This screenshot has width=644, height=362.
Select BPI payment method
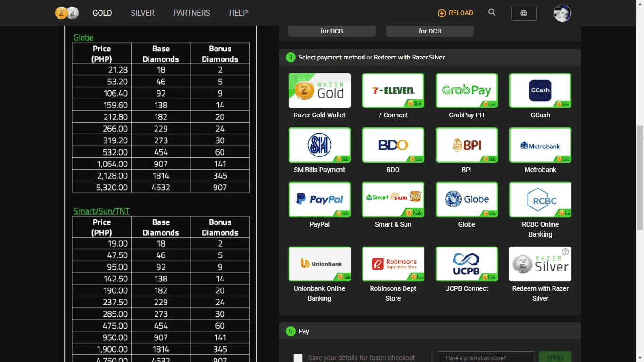pos(467,145)
